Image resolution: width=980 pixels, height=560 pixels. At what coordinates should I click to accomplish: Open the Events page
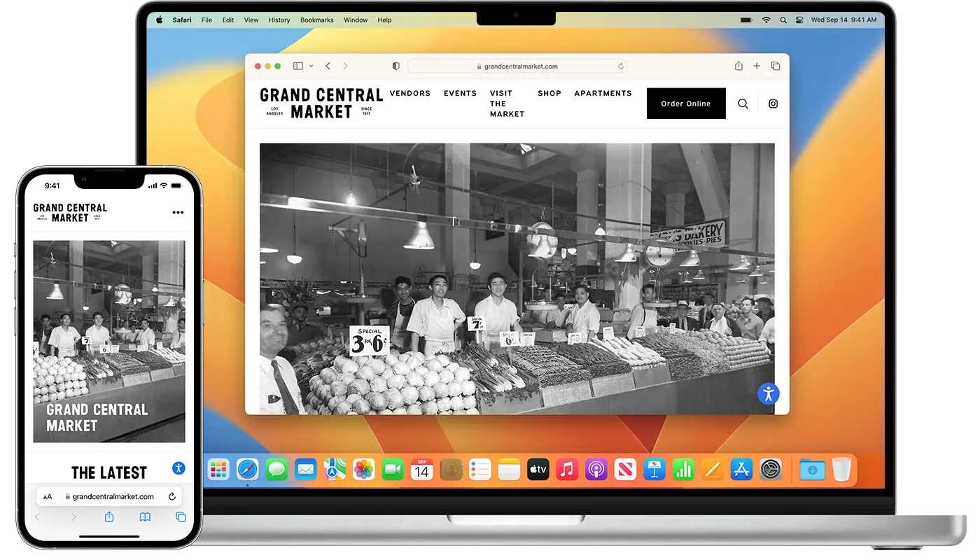pos(460,93)
